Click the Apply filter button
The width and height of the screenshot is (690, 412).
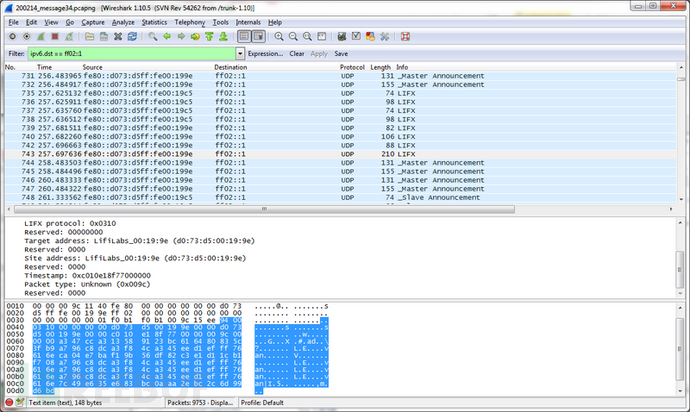pyautogui.click(x=319, y=54)
